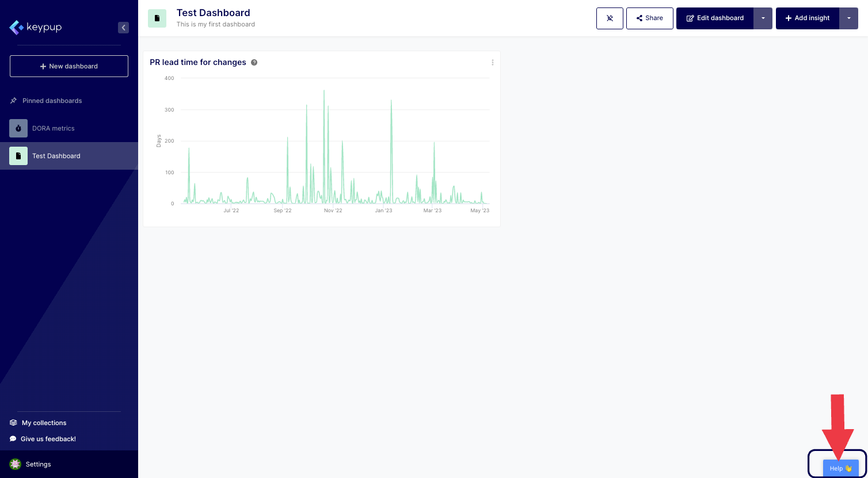Toggle the unpin dashboard button
The width and height of the screenshot is (868, 478).
click(610, 18)
